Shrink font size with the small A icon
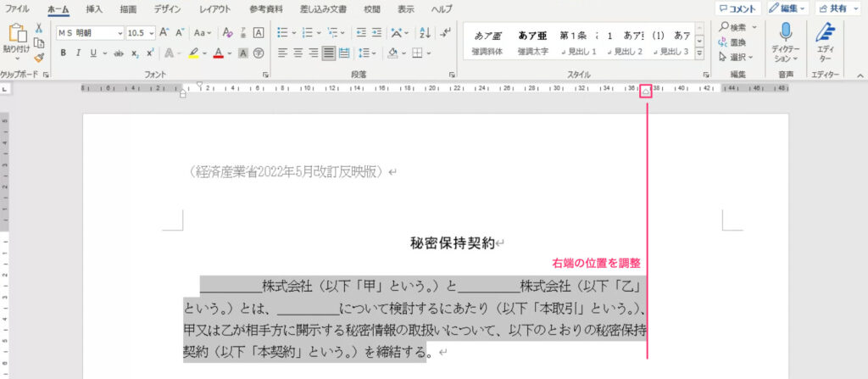The height and width of the screenshot is (379, 868). click(180, 33)
